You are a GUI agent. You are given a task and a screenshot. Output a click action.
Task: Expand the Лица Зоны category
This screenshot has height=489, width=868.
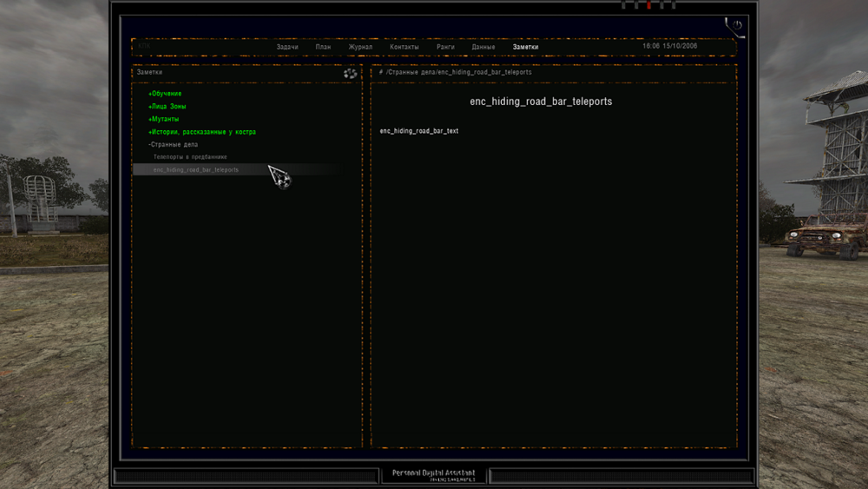click(168, 106)
